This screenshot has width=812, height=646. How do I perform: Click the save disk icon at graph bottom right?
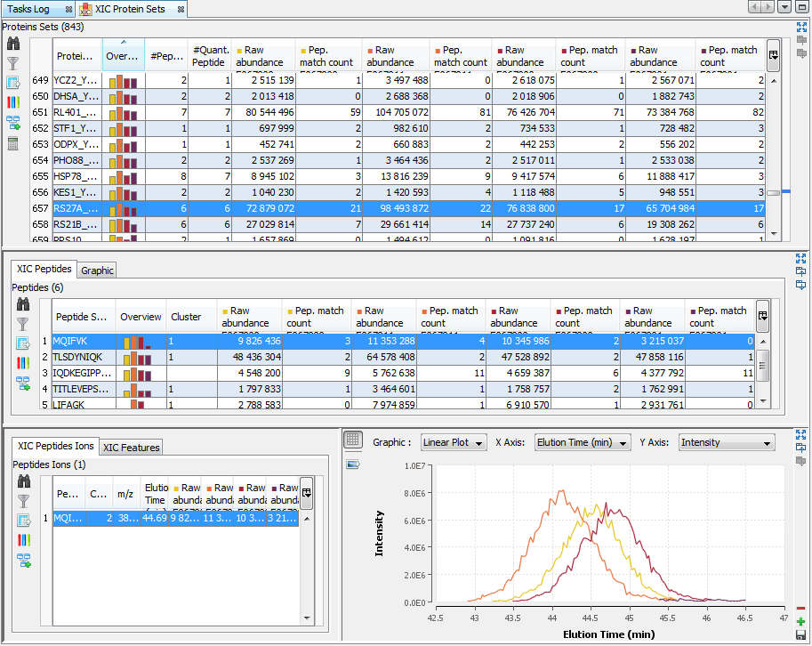[x=801, y=634]
